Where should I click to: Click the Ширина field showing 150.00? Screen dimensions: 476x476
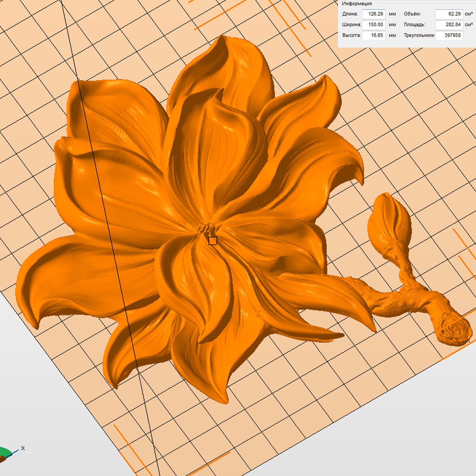tap(374, 25)
